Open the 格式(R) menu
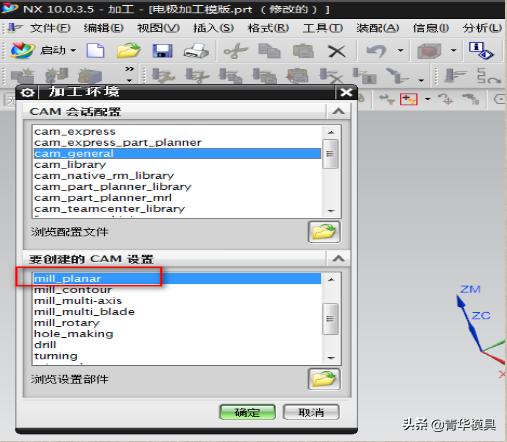Image resolution: width=507 pixels, height=442 pixels. 268,28
